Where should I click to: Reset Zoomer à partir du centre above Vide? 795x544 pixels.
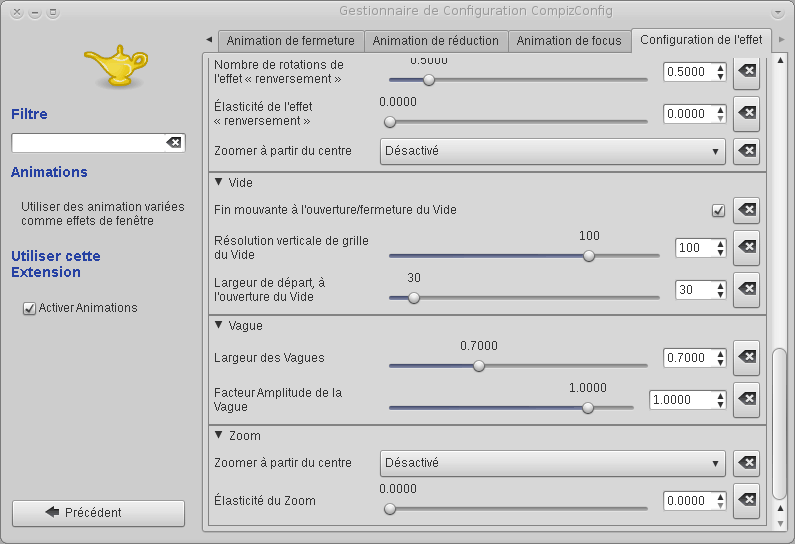click(x=746, y=151)
